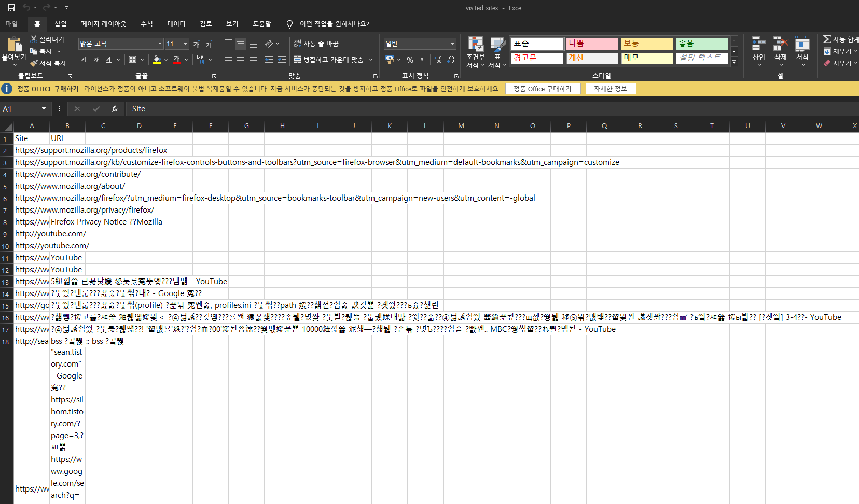859x504 pixels.
Task: Click increase decimal places icon
Action: pyautogui.click(x=438, y=60)
